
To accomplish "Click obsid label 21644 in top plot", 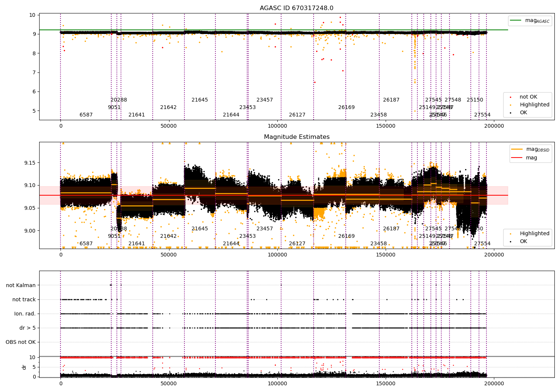I will (x=231, y=115).
